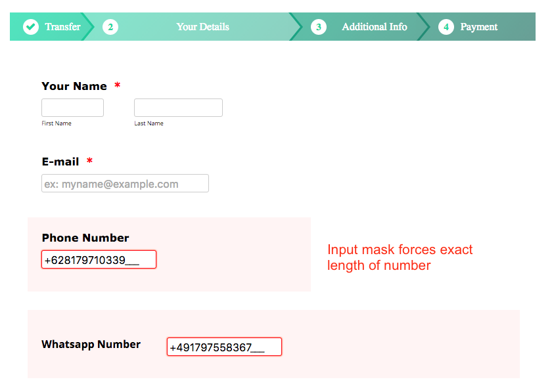The image size is (552, 392).
Task: Click inside the First Name field
Action: (72, 107)
